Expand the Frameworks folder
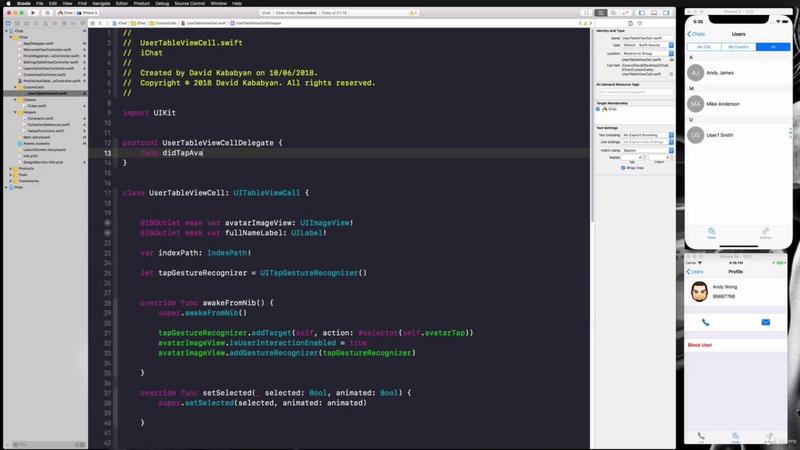Viewport: 800px width, 450px height. 11,181
